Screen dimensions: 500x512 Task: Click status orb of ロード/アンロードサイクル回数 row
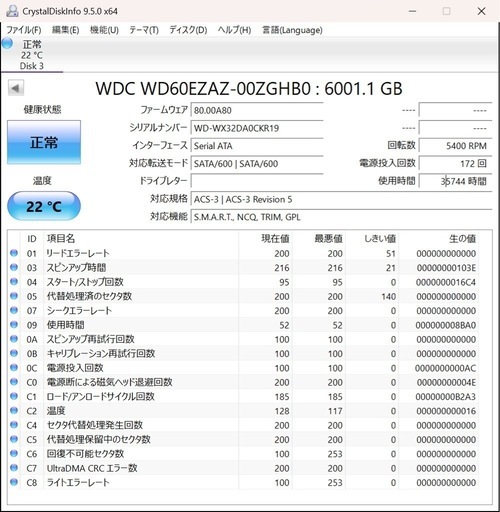(14, 396)
